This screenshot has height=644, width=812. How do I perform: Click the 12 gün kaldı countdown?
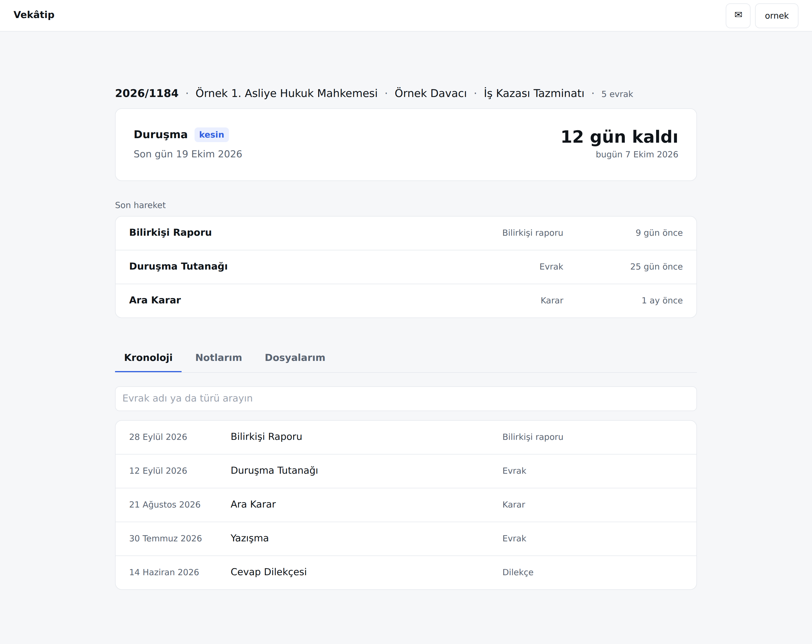coord(619,137)
